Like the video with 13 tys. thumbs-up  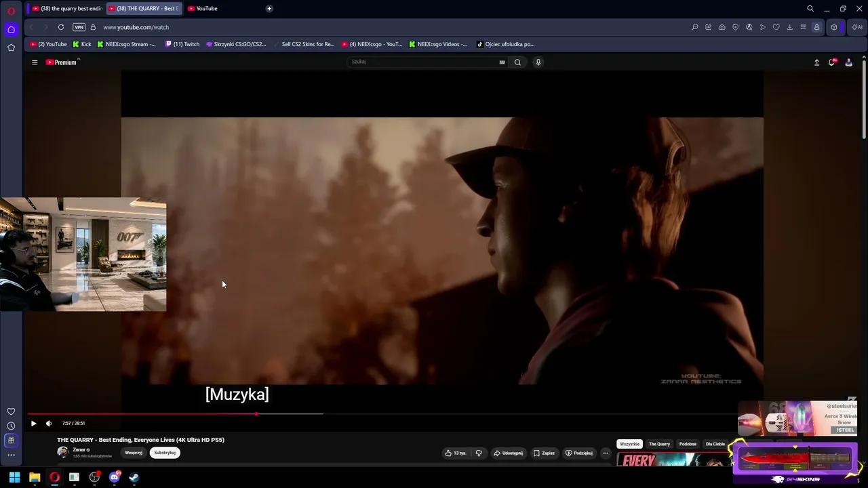pos(456,453)
